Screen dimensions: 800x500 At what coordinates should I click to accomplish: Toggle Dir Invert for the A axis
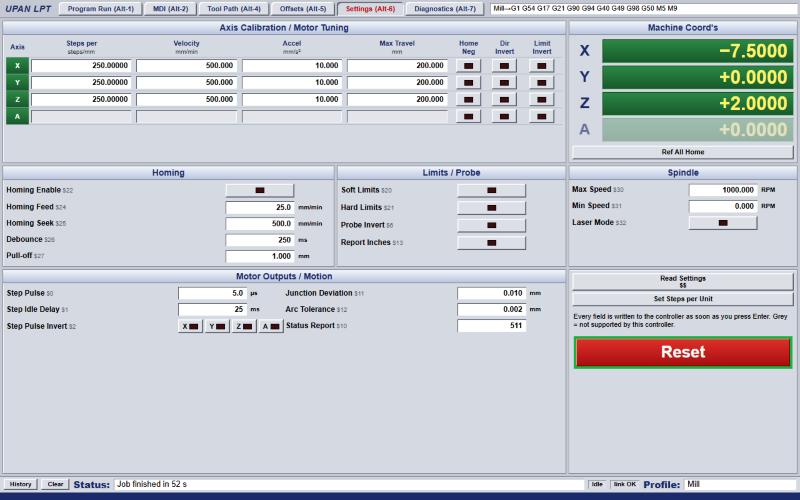pos(504,116)
